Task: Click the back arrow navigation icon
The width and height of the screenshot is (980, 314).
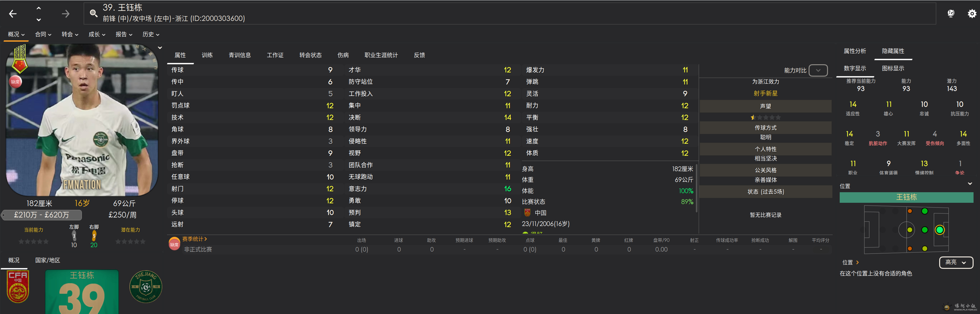Action: 13,14
